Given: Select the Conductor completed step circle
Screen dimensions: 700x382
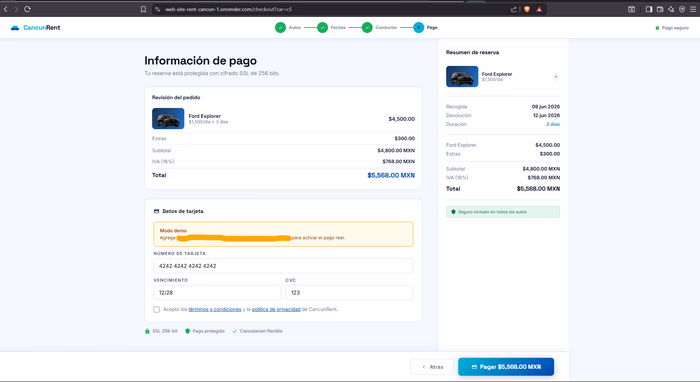Looking at the screenshot, I should [367, 28].
